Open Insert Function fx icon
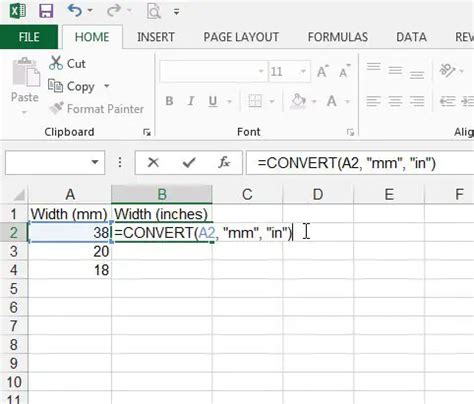The width and height of the screenshot is (474, 404). point(224,163)
